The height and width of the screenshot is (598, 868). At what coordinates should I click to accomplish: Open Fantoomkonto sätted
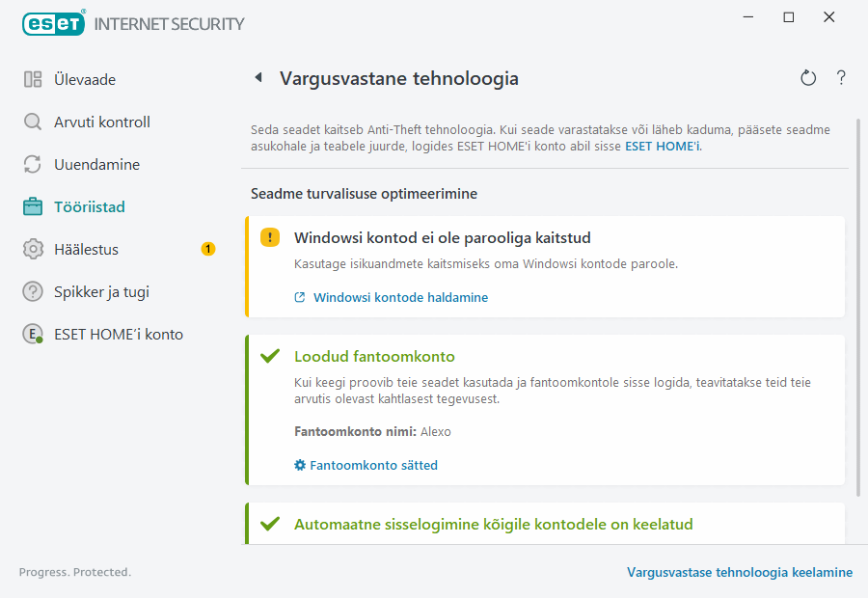372,464
